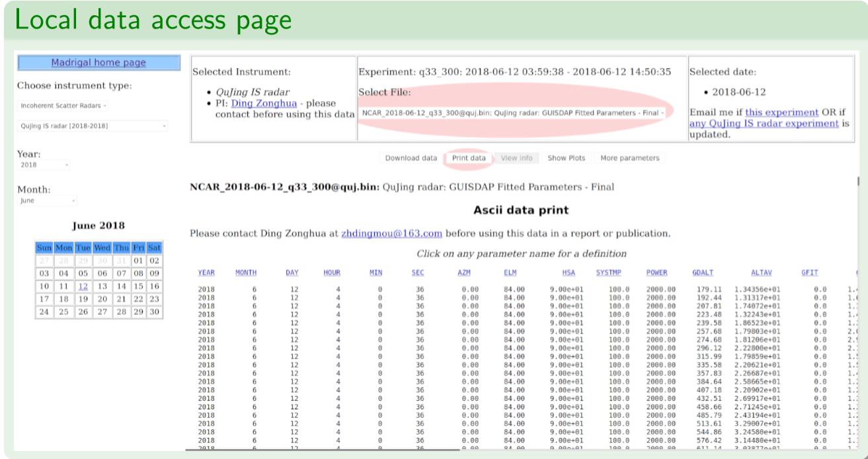Click the Print data button
Image resolution: width=868 pixels, height=459 pixels.
(x=468, y=158)
